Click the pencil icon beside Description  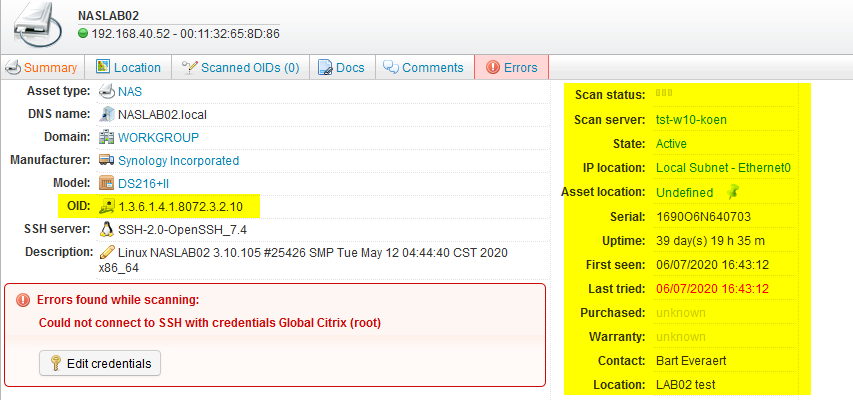click(x=107, y=252)
